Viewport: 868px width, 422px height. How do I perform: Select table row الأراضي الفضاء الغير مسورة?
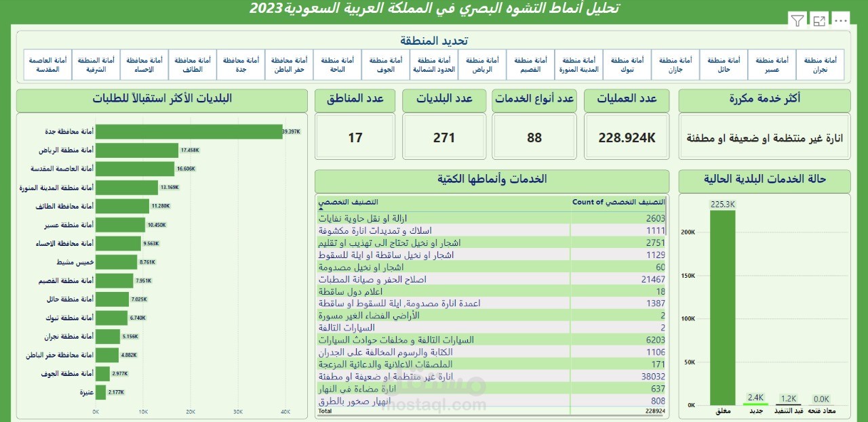[x=492, y=316]
